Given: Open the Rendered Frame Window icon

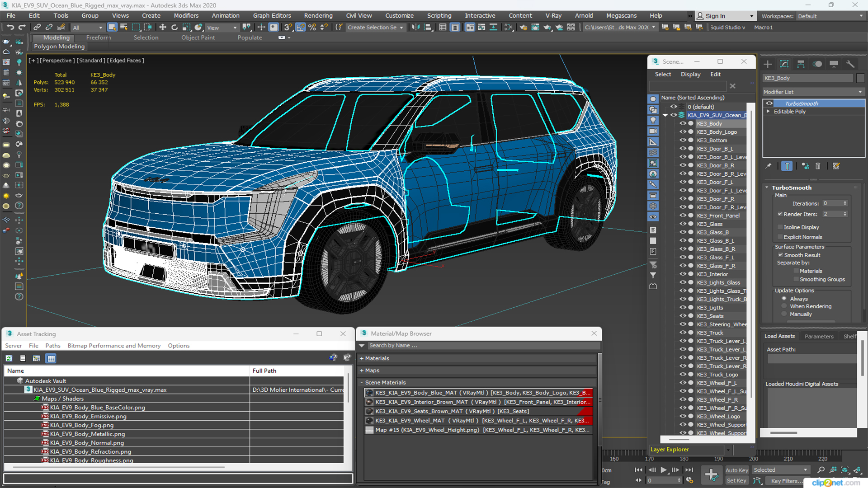Looking at the screenshot, I should [535, 28].
